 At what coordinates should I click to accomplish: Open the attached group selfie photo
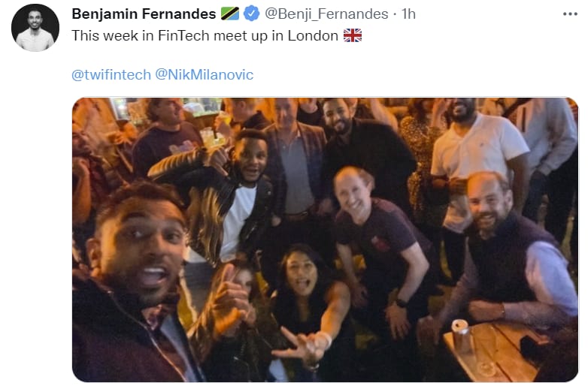point(325,240)
